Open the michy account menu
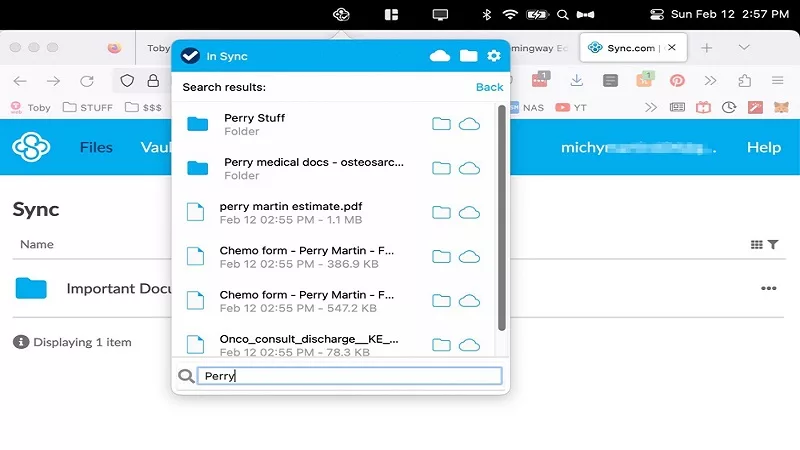800x450 pixels. (x=638, y=148)
